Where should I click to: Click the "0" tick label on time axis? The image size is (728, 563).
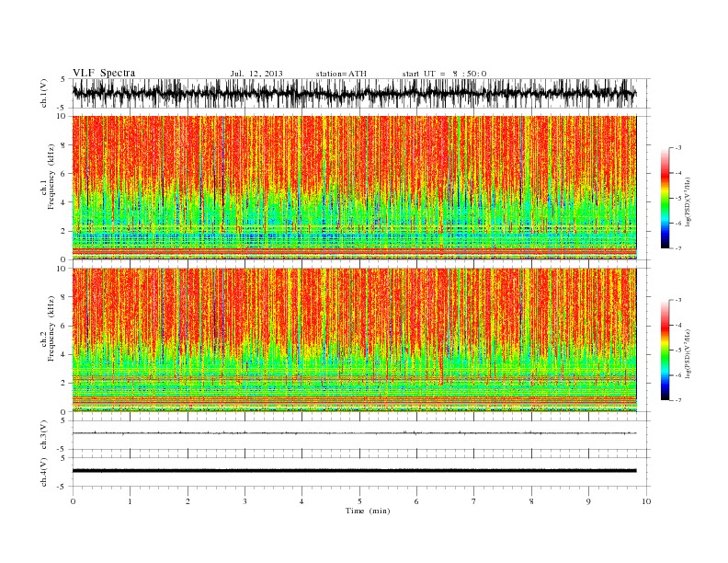click(x=73, y=501)
